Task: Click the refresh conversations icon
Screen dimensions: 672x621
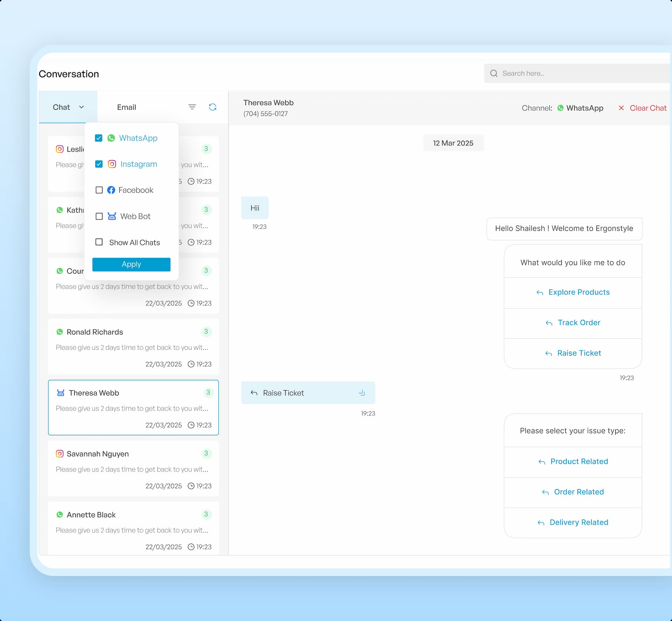Action: click(212, 107)
